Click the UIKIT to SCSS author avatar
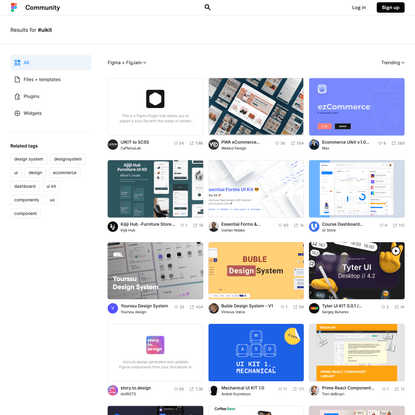 coord(113,145)
